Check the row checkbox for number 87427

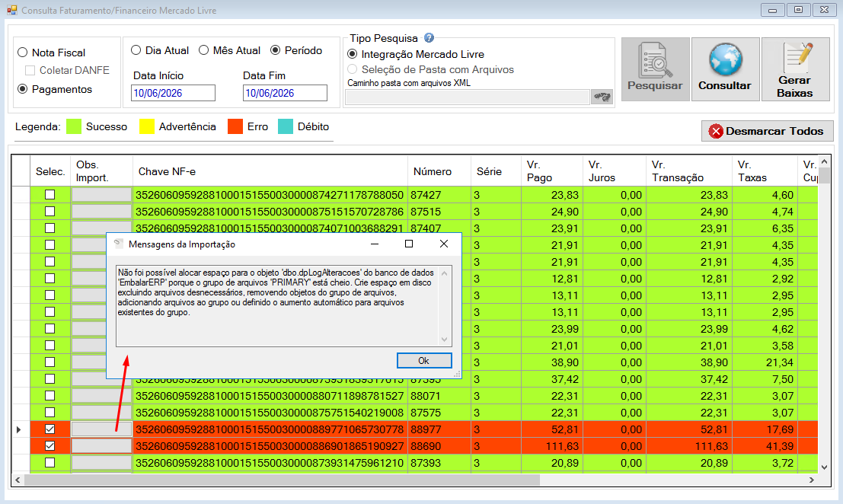(50, 194)
